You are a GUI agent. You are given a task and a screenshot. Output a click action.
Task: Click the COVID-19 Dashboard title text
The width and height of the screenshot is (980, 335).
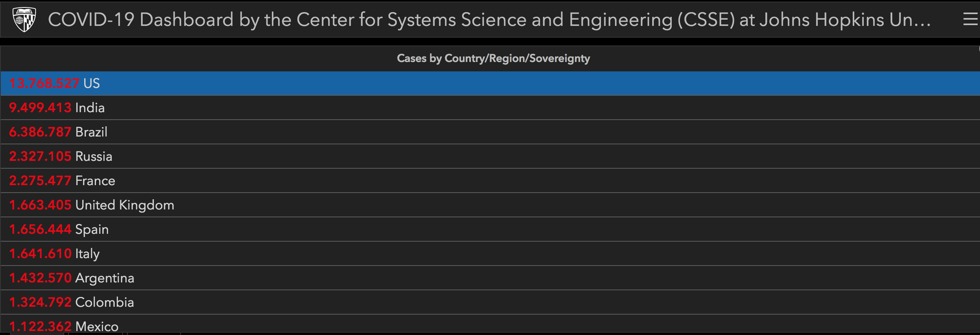489,20
